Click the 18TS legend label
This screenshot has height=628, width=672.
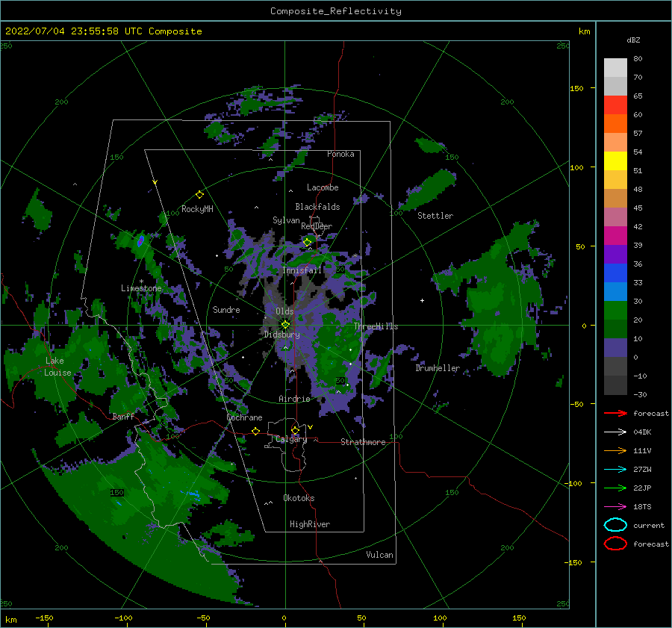(x=642, y=507)
